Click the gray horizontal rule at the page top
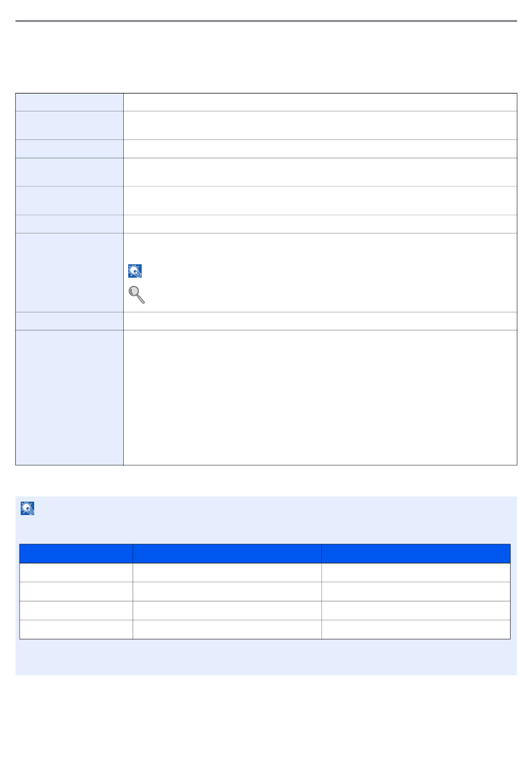Screen dimensions: 532x767 (266, 21)
